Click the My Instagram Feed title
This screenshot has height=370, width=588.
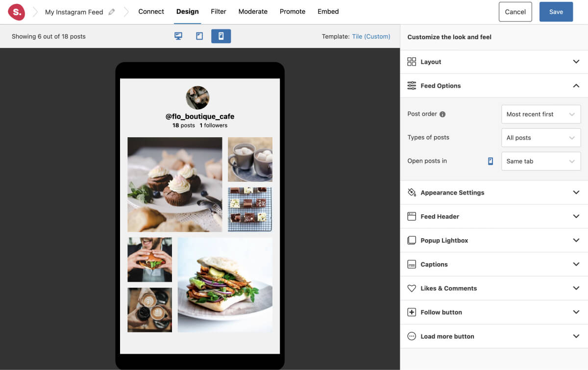coord(74,12)
